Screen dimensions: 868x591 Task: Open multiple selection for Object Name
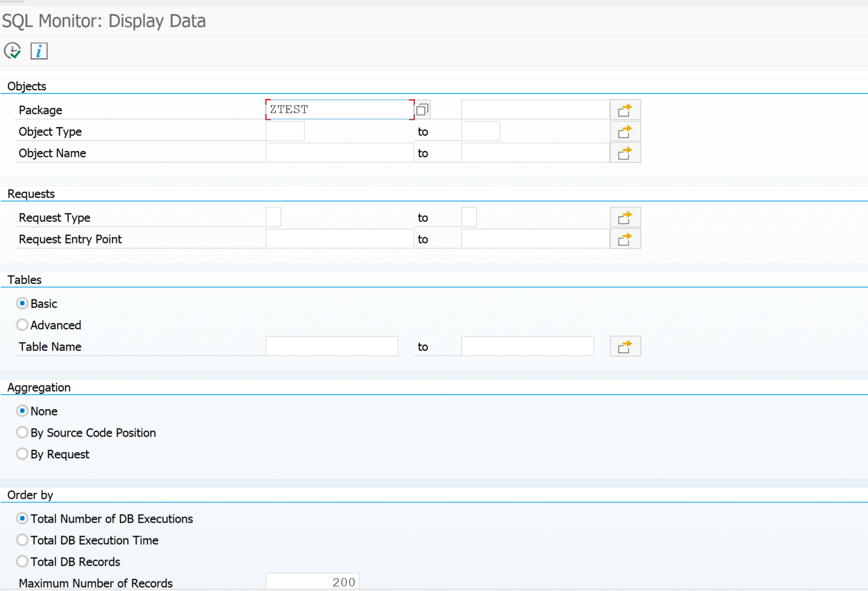point(625,152)
